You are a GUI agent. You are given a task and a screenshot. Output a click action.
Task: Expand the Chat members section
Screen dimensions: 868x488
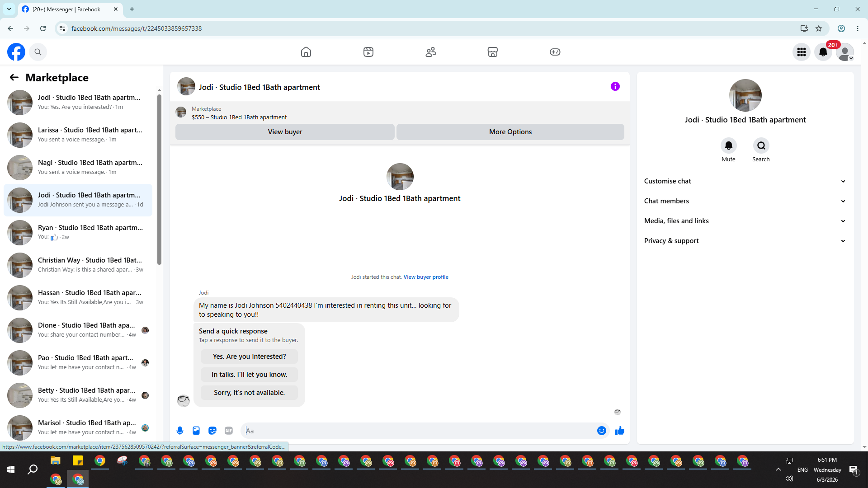pos(745,201)
